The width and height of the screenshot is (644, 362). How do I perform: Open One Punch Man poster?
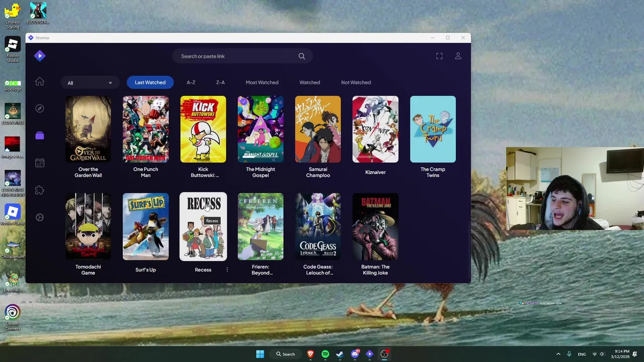(145, 129)
